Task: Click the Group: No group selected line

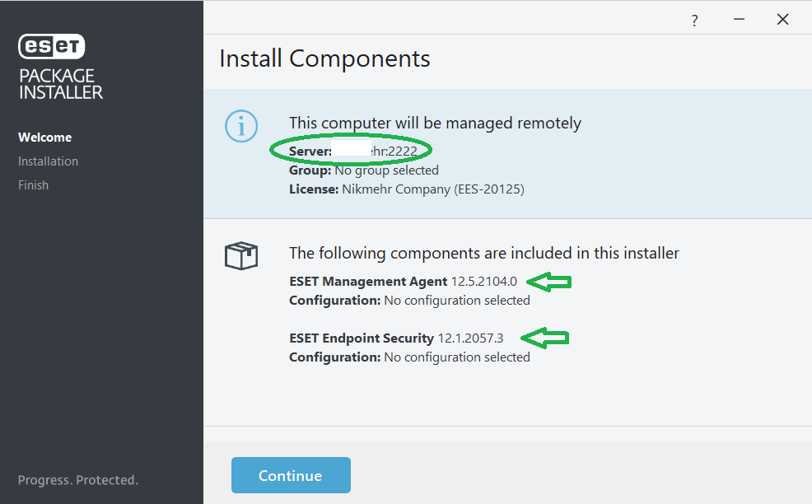Action: [x=363, y=170]
